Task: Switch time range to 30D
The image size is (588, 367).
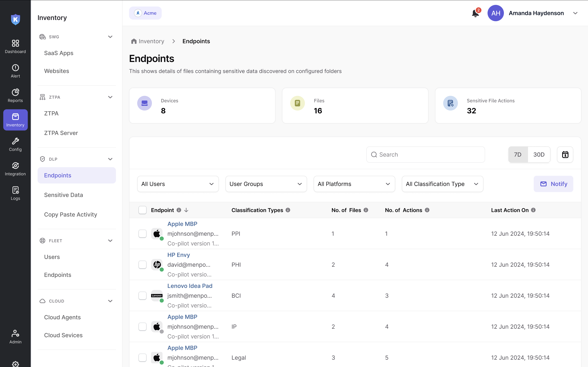Action: coord(539,155)
